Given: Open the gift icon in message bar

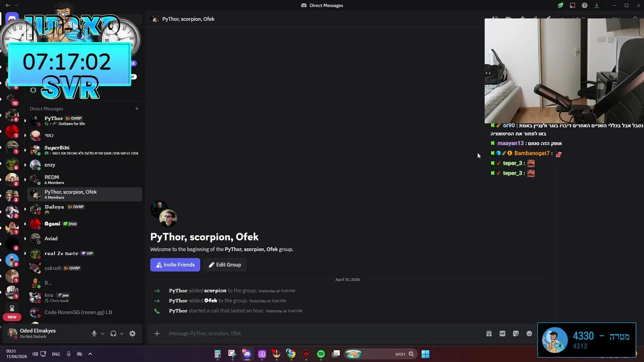Looking at the screenshot, I should point(489,333).
